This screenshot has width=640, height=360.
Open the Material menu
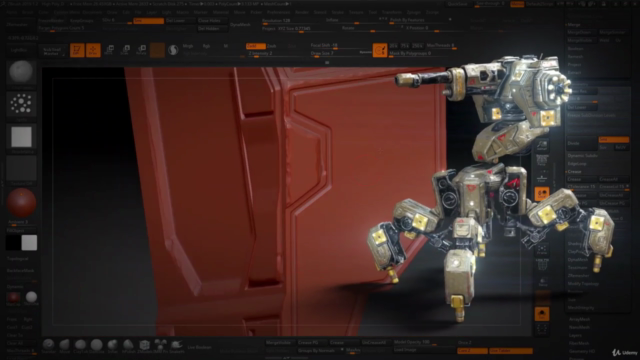tap(220, 12)
